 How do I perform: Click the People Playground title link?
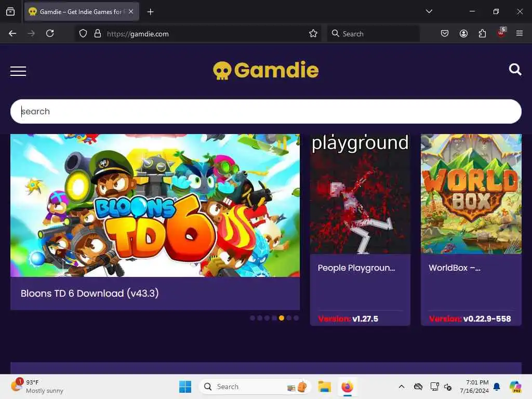[356, 268]
